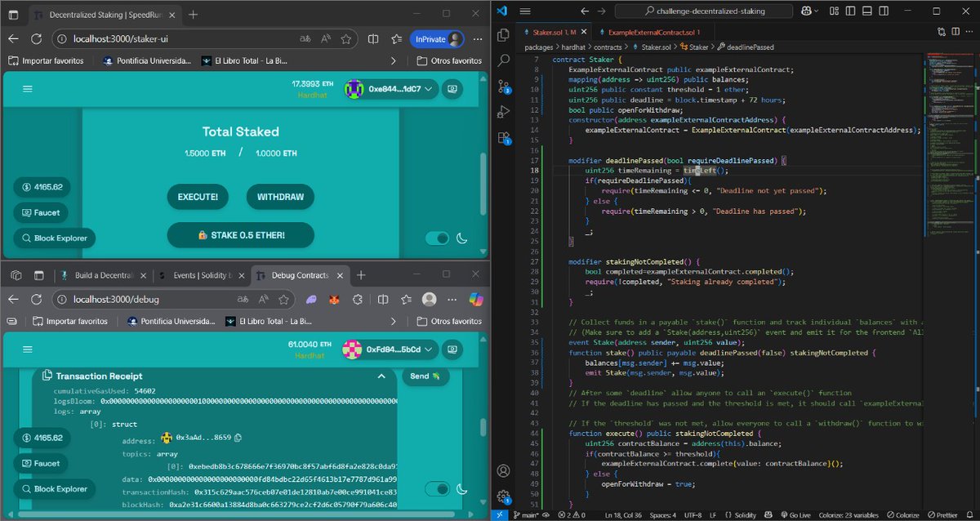Click the faucet icon beside 0xe844...1dC7
Screen dimensions: 980x521
click(453, 89)
